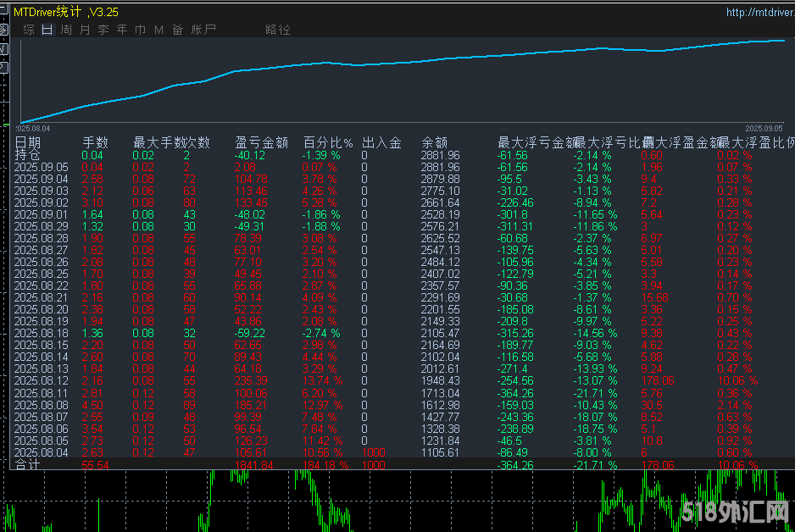
Task: Select the 综 summary statistics icon
Action: click(x=28, y=29)
